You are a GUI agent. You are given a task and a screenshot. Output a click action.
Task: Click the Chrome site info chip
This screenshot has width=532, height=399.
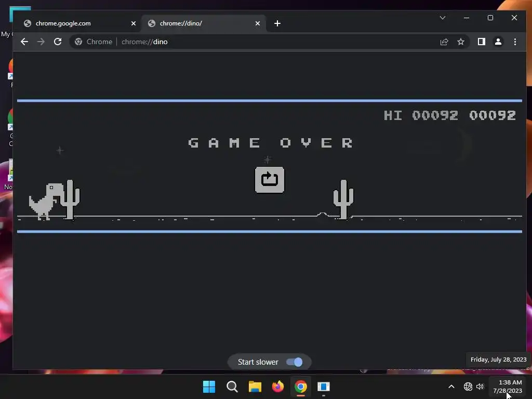(94, 42)
